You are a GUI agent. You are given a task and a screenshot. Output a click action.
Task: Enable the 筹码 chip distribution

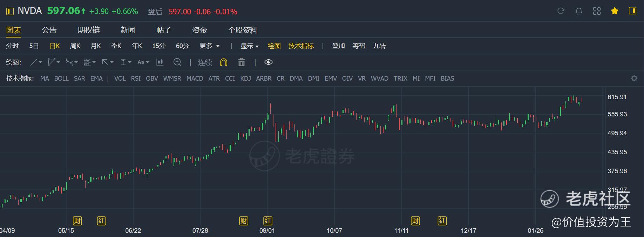coord(359,46)
